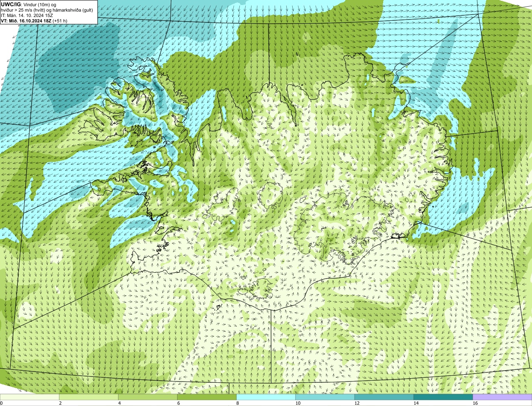
Task: Click the 6–8 m/s olive green legend swatch
Action: coord(207,397)
